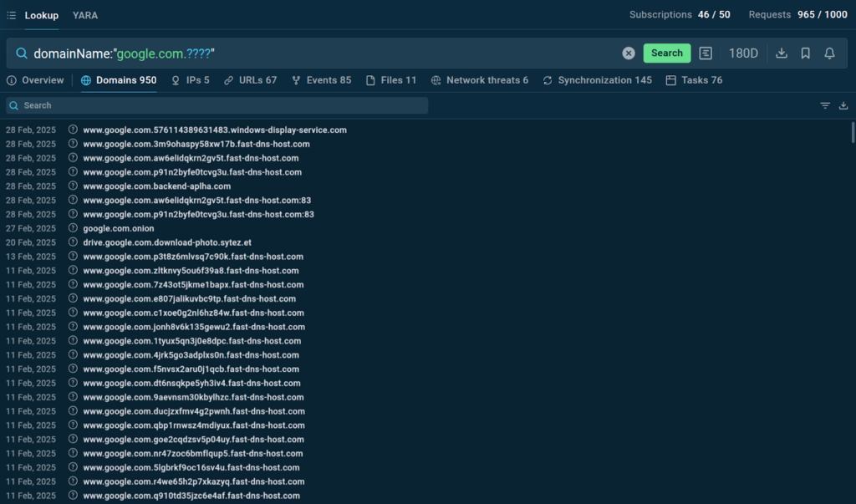The height and width of the screenshot is (504, 856).
Task: Click the bell notification icon
Action: (x=829, y=53)
